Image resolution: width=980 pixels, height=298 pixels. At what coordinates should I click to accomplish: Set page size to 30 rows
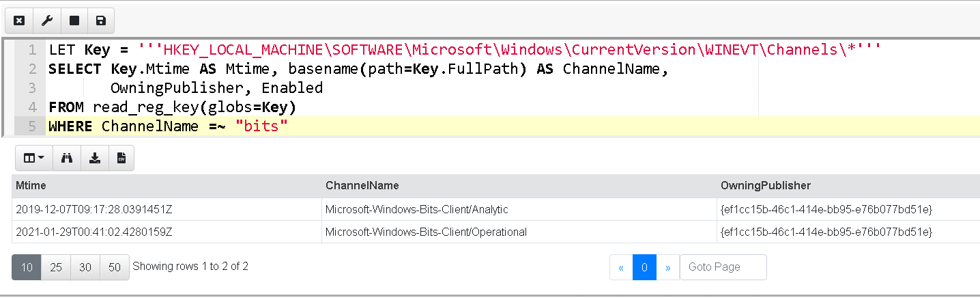point(85,267)
